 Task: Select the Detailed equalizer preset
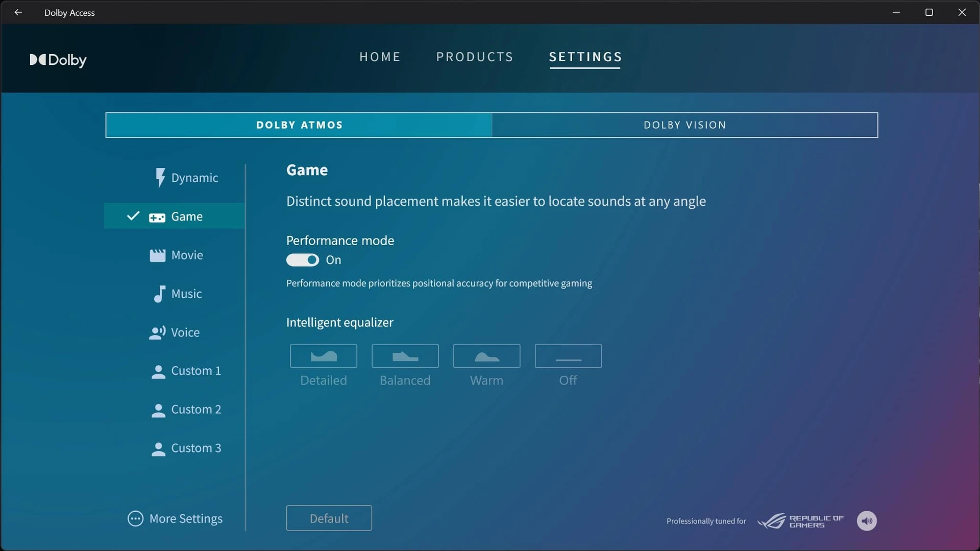324,356
